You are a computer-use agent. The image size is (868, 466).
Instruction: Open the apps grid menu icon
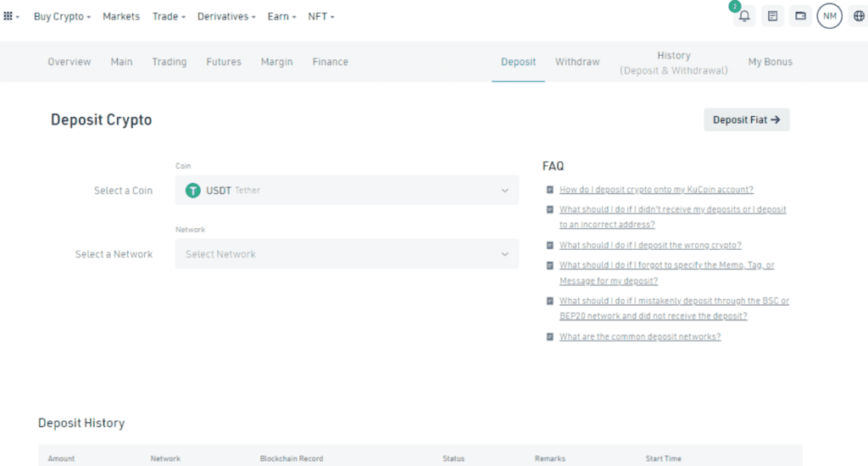[9, 16]
